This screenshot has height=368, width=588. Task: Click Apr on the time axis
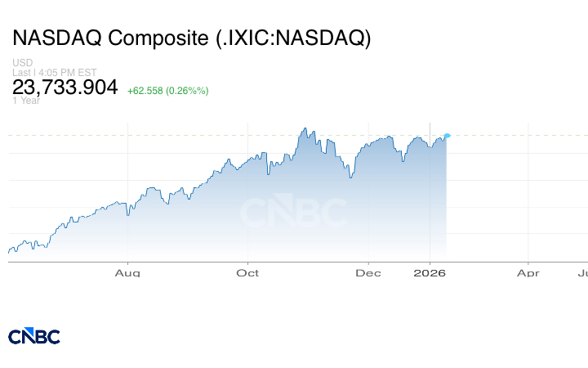[528, 273]
